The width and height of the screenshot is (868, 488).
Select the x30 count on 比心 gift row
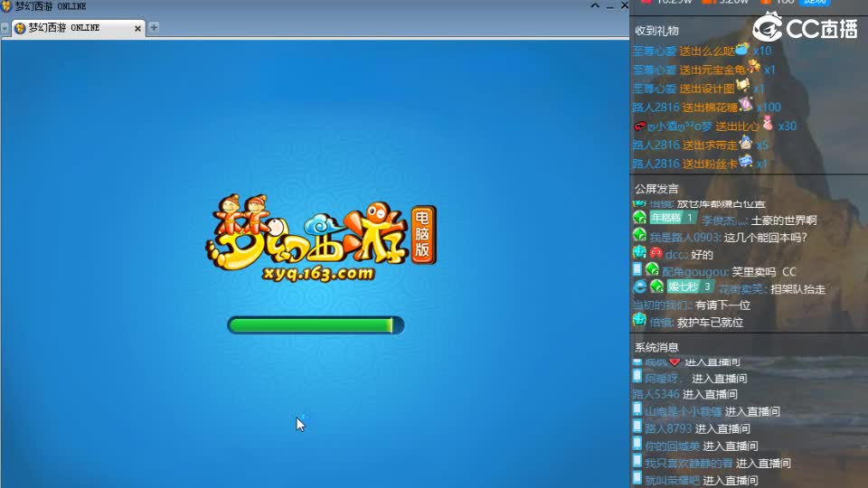(788, 127)
